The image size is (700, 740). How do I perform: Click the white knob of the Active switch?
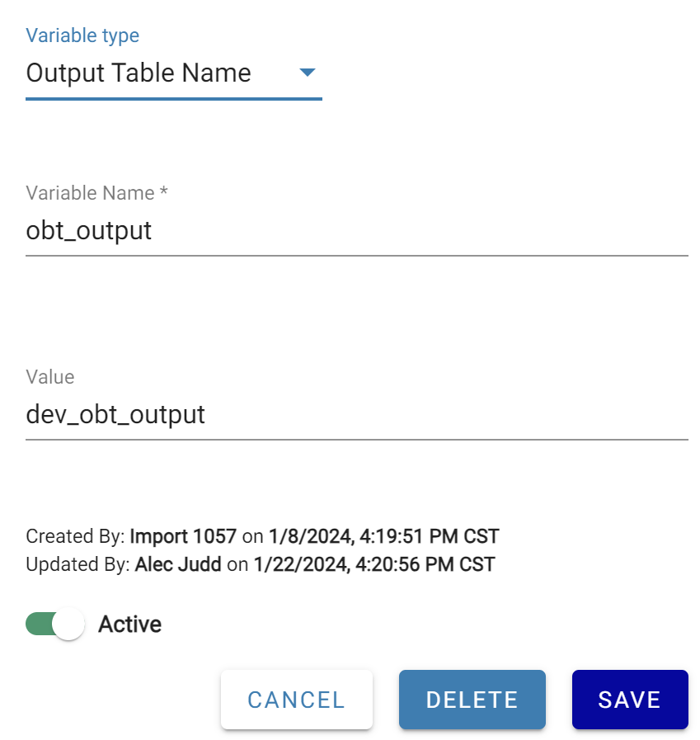pyautogui.click(x=69, y=625)
